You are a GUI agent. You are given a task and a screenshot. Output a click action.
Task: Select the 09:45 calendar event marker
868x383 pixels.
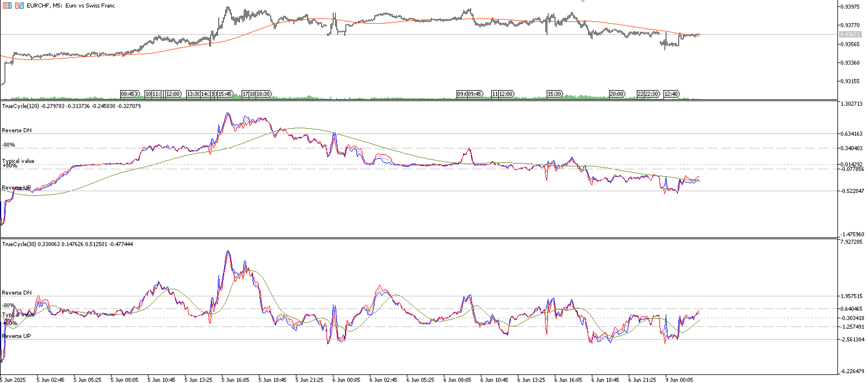tap(475, 94)
